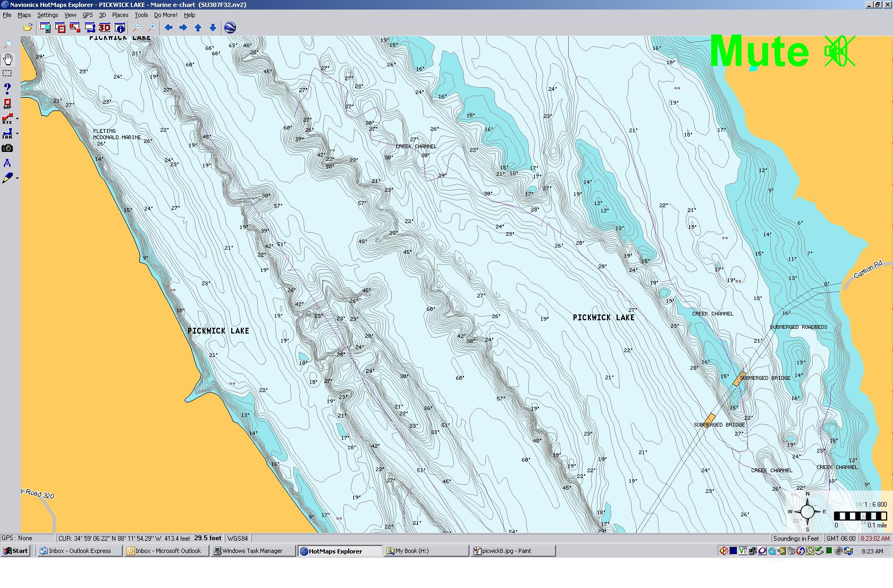The width and height of the screenshot is (893, 588).
Task: Click the zoom out magnifier icon
Action: 137,28
